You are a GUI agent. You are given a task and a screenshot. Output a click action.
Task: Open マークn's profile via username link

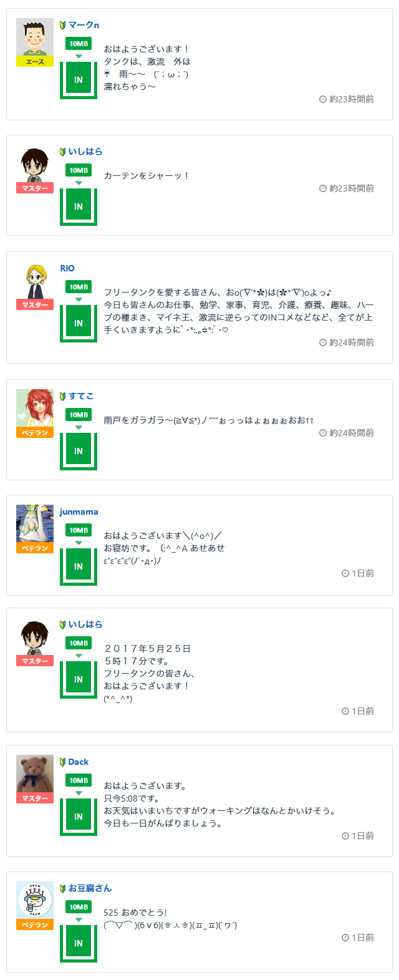coord(84,25)
